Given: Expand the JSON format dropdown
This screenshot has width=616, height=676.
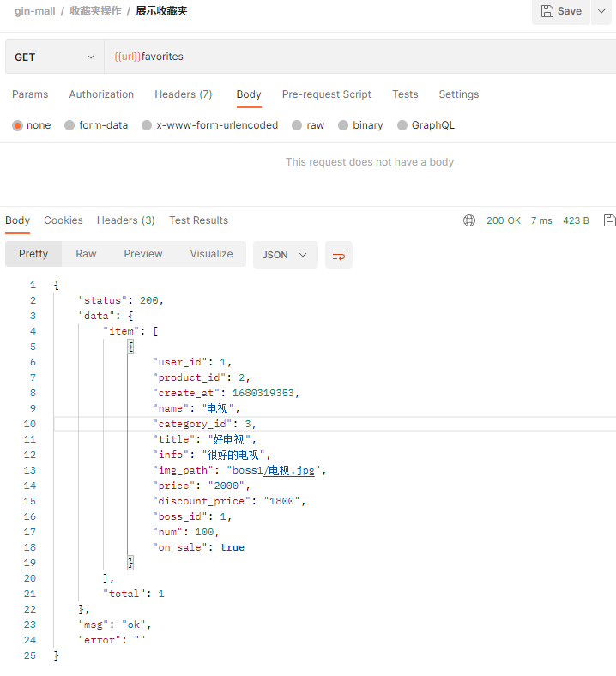Looking at the screenshot, I should point(285,255).
